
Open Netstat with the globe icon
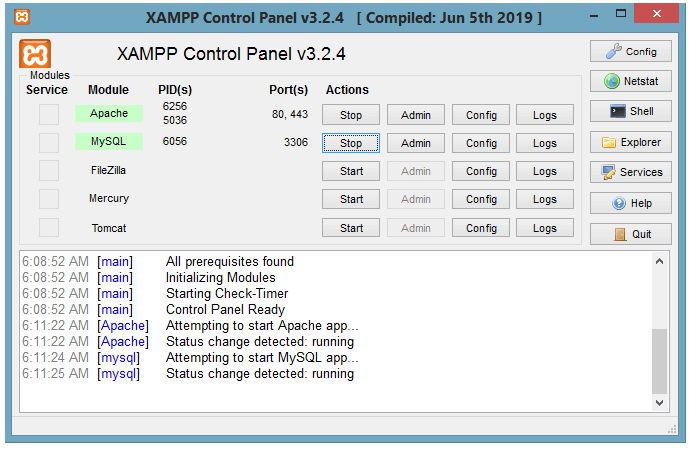[631, 81]
